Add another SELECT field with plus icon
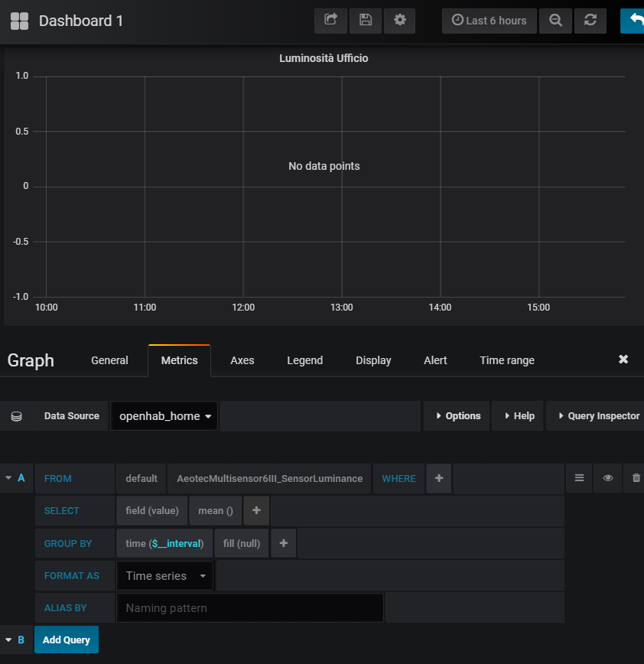The height and width of the screenshot is (664, 644). pyautogui.click(x=255, y=510)
